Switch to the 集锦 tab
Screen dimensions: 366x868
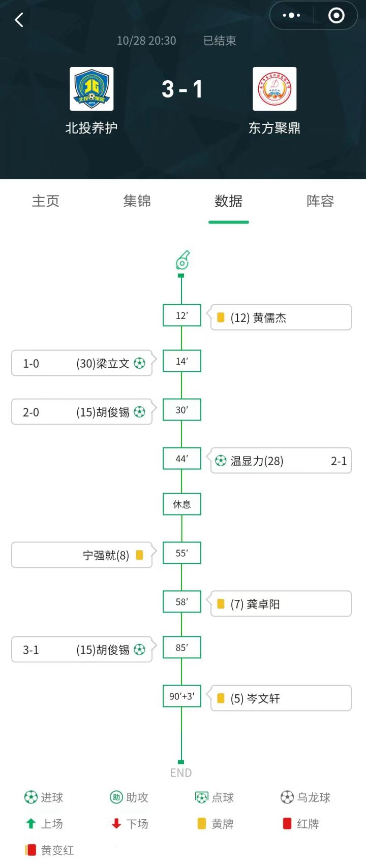137,201
